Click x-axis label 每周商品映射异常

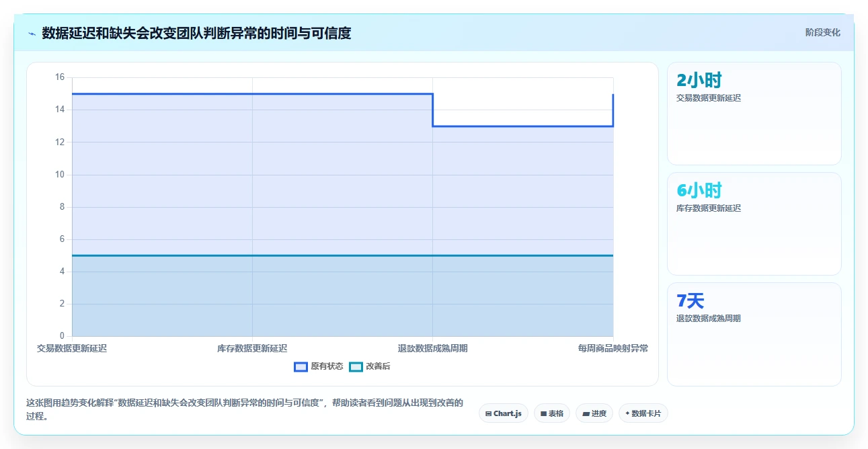point(613,348)
